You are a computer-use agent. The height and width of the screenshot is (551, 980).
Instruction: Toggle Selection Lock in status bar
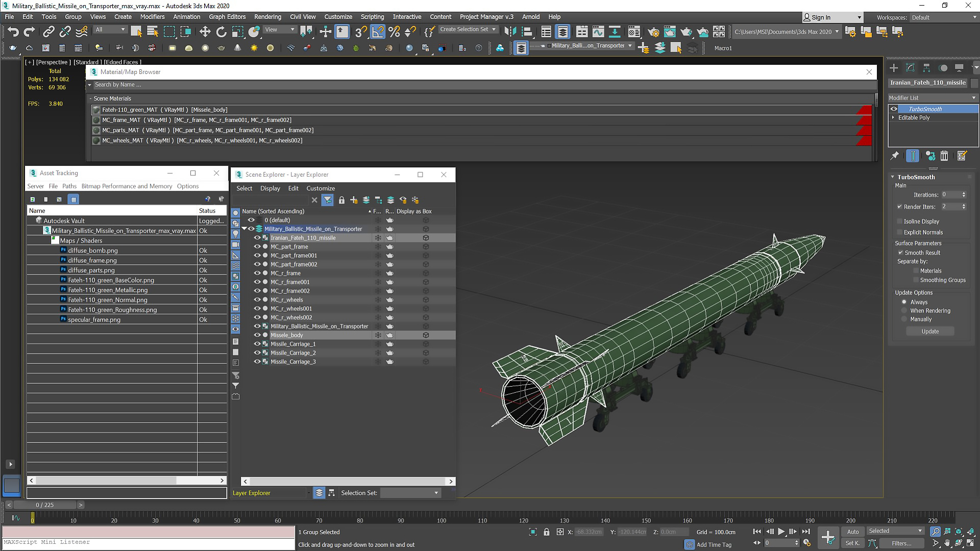547,532
